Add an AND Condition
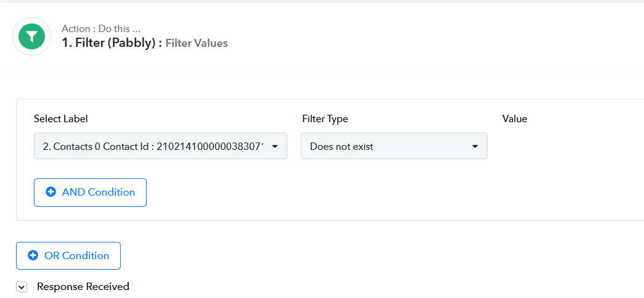 [90, 192]
